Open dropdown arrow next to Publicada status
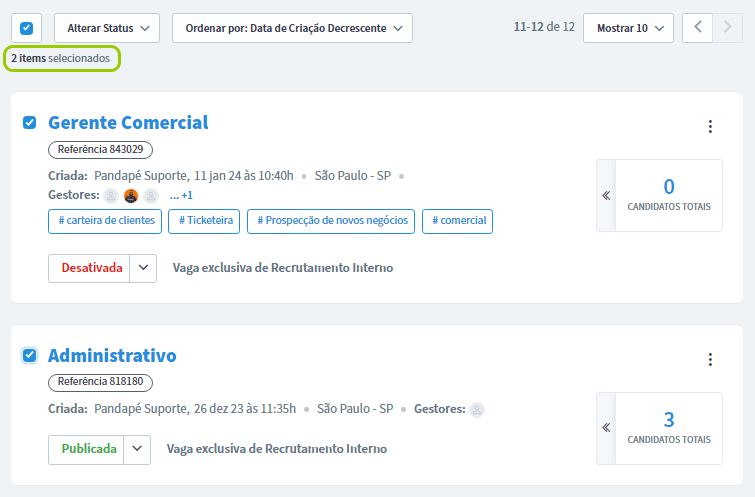 [137, 450]
